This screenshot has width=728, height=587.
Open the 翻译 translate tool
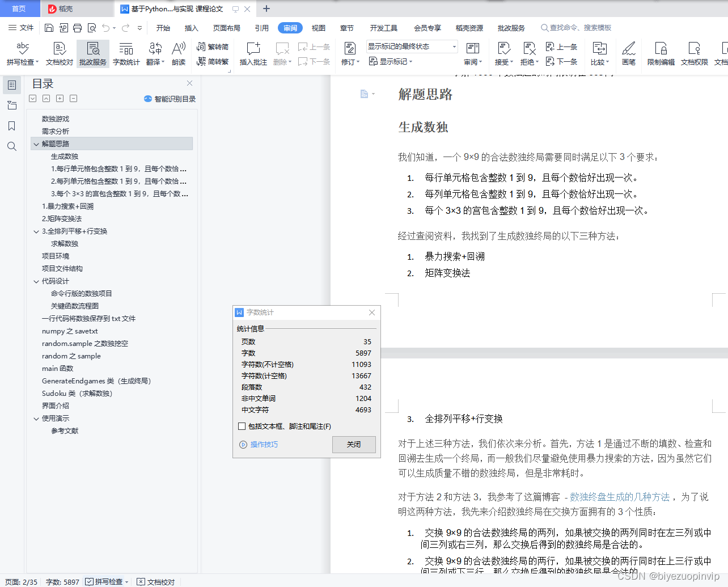pos(155,54)
